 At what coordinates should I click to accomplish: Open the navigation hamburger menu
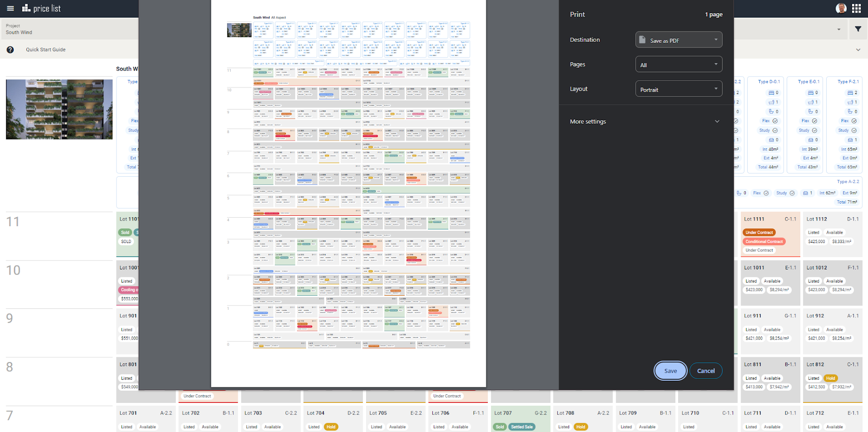pos(10,8)
